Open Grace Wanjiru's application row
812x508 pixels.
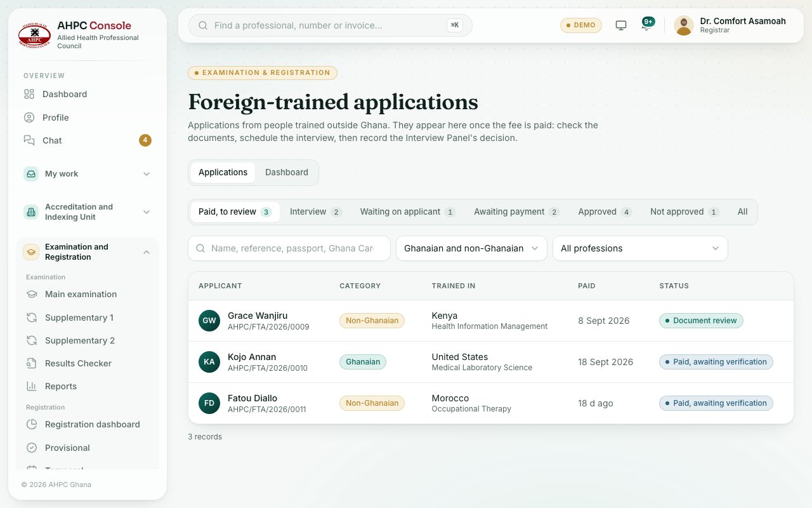[491, 321]
